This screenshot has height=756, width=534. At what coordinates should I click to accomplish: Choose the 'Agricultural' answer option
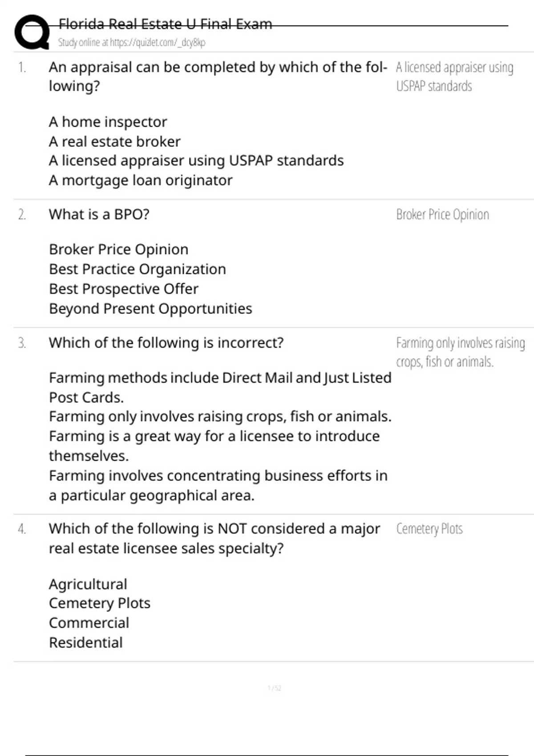point(88,584)
